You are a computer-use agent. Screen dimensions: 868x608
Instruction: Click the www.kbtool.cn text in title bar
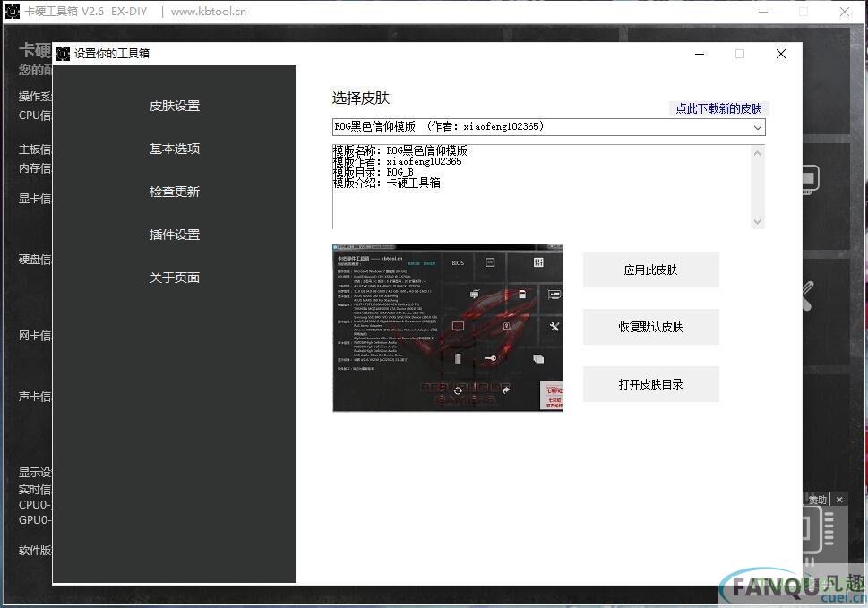tap(209, 12)
